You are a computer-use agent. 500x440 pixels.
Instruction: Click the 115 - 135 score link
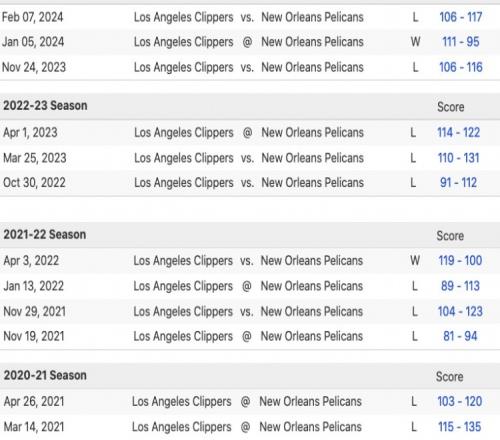(x=459, y=427)
